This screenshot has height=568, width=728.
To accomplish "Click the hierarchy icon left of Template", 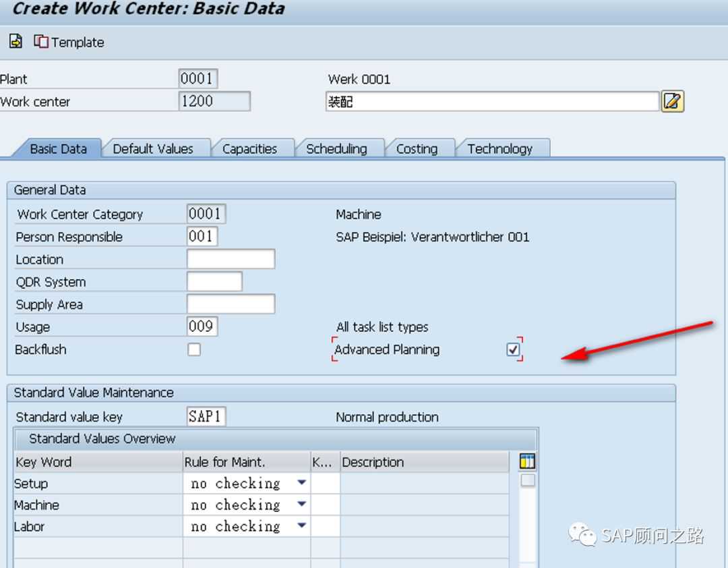I will (x=16, y=42).
